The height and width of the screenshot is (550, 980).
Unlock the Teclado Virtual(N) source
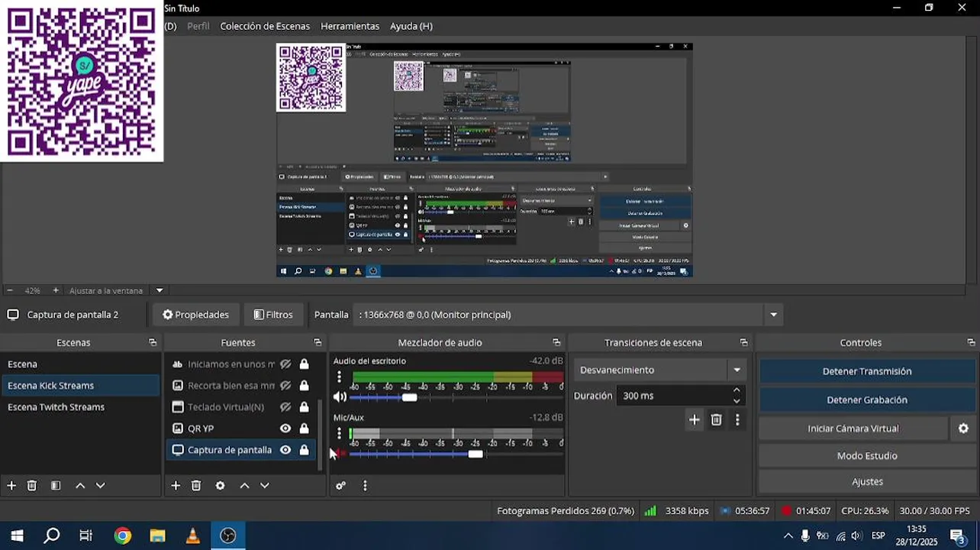click(304, 407)
